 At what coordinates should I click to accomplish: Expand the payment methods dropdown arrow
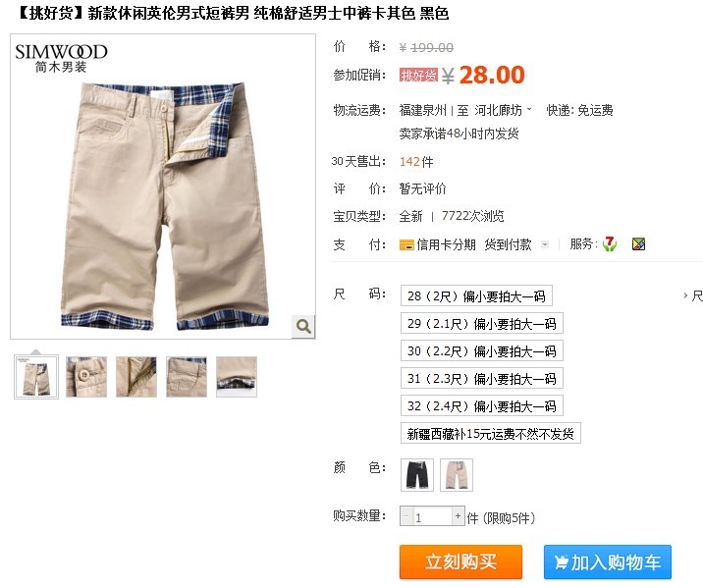point(545,244)
